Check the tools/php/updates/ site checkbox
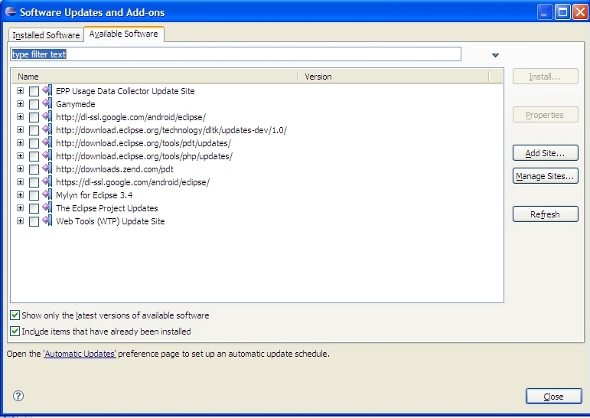 tap(34, 156)
